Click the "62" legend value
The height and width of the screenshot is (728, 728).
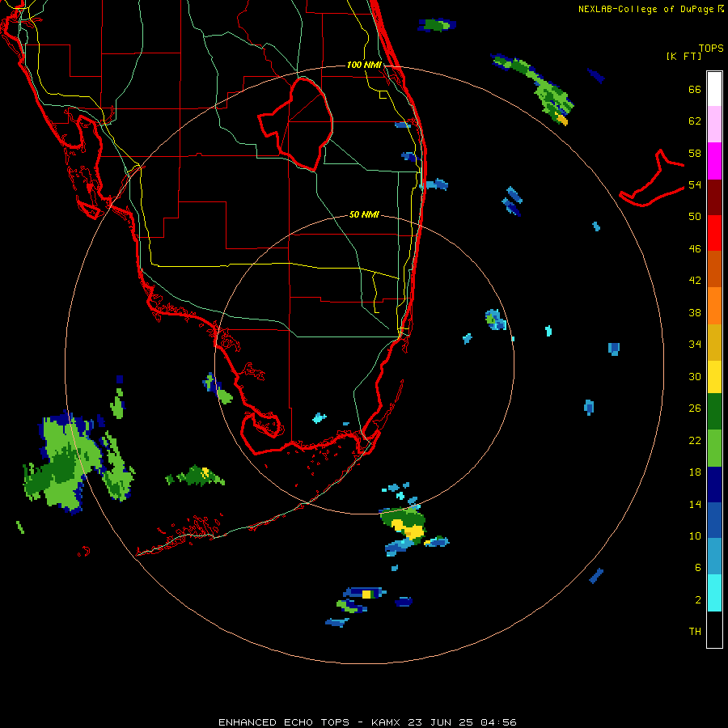click(695, 121)
